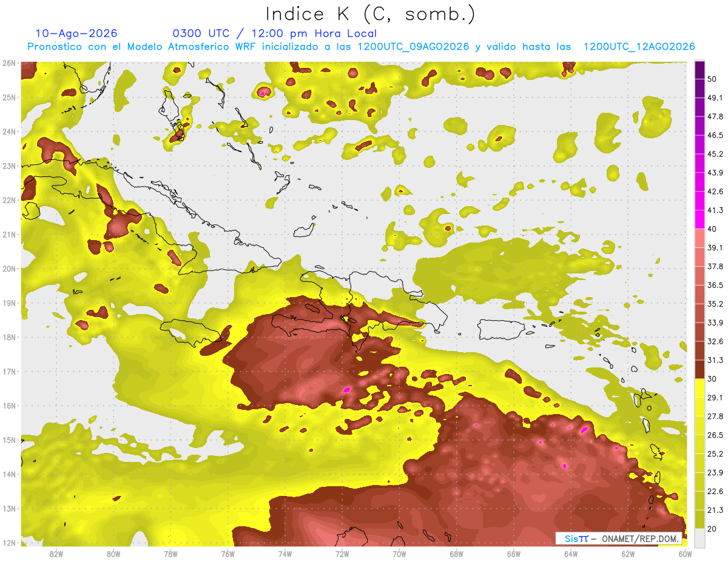728x562 pixels.
Task: Click the color scale value '29.1'
Action: click(715, 398)
